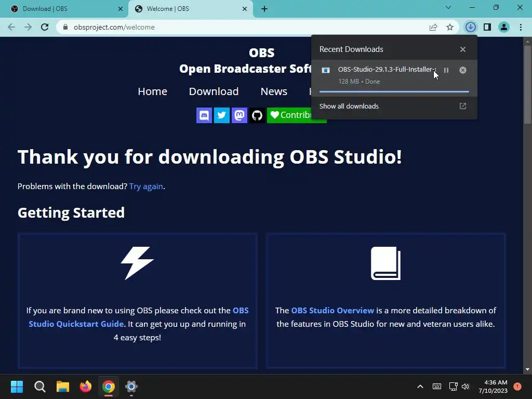Click the touch keyboard tray icon

(x=436, y=387)
